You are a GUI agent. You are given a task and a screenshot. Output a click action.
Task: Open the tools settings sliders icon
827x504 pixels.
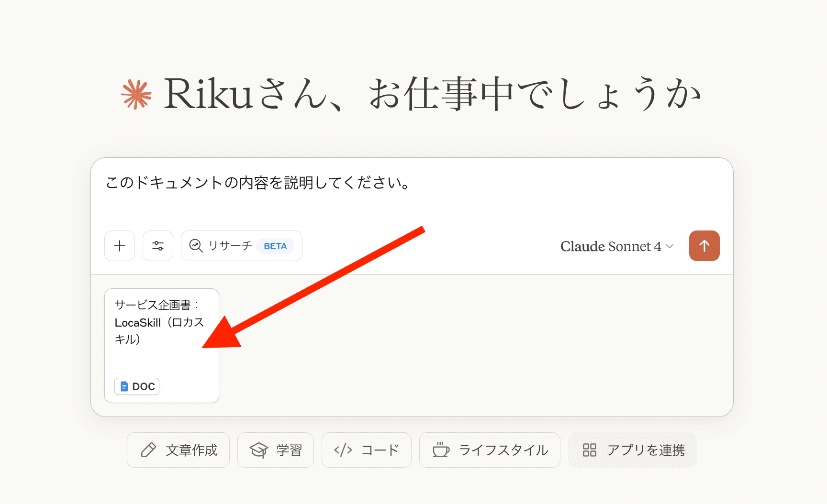coord(158,246)
